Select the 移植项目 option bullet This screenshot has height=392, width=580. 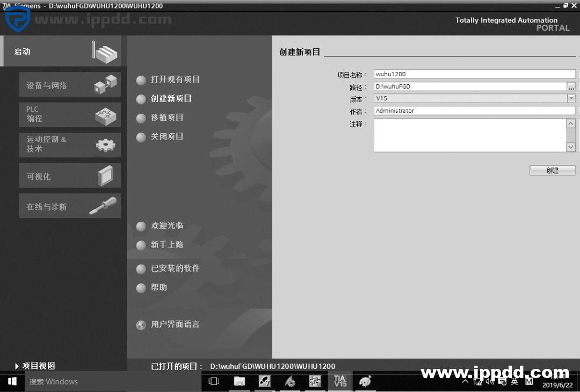(x=141, y=118)
